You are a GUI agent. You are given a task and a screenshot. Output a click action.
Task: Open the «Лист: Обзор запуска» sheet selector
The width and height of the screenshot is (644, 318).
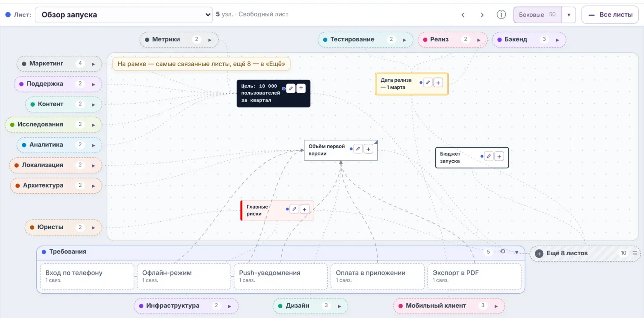tap(124, 15)
